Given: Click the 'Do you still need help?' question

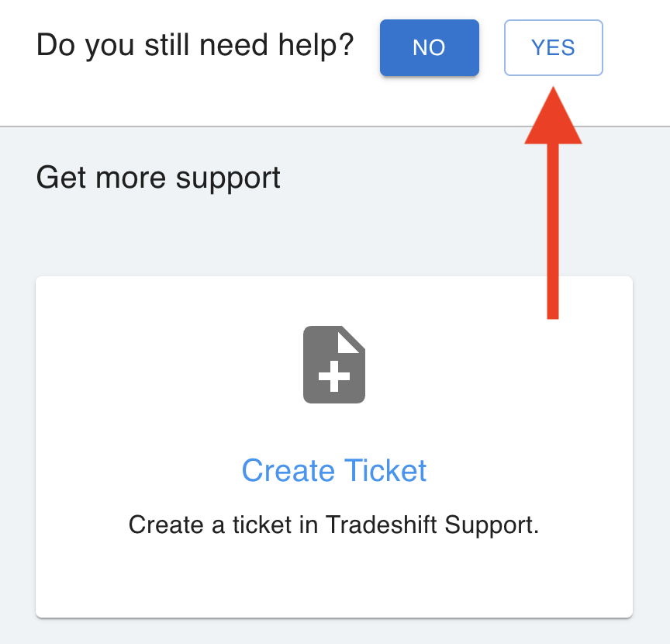Looking at the screenshot, I should coord(195,47).
